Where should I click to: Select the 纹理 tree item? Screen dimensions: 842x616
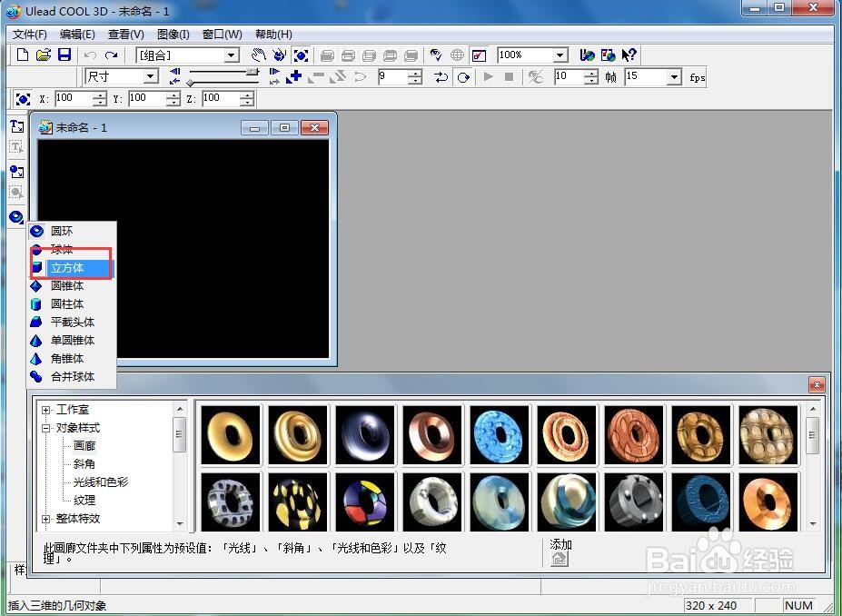tap(84, 500)
